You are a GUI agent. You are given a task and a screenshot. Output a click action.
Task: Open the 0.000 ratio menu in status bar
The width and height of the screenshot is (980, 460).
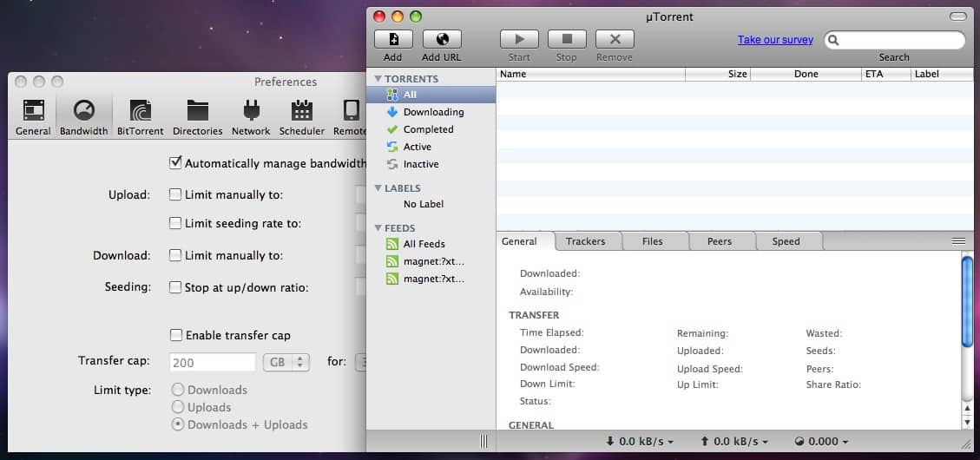[822, 441]
